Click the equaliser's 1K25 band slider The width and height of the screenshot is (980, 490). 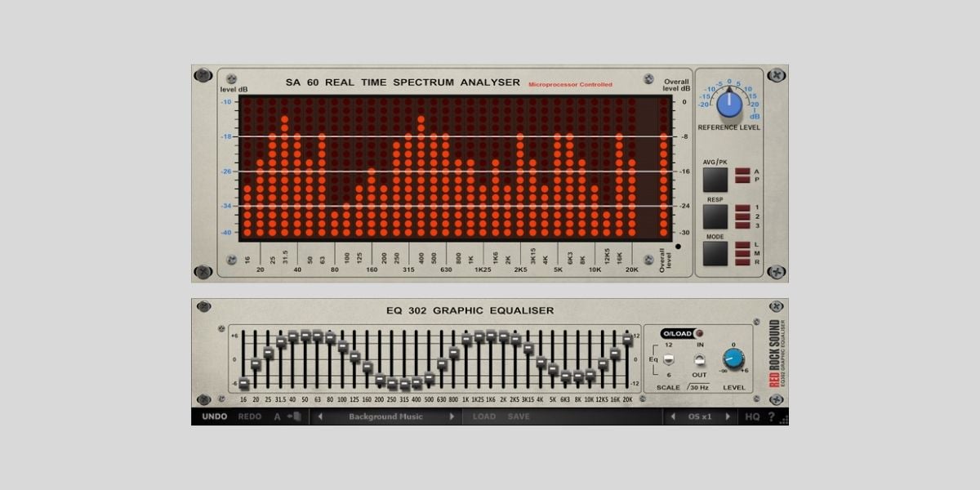[x=479, y=336]
